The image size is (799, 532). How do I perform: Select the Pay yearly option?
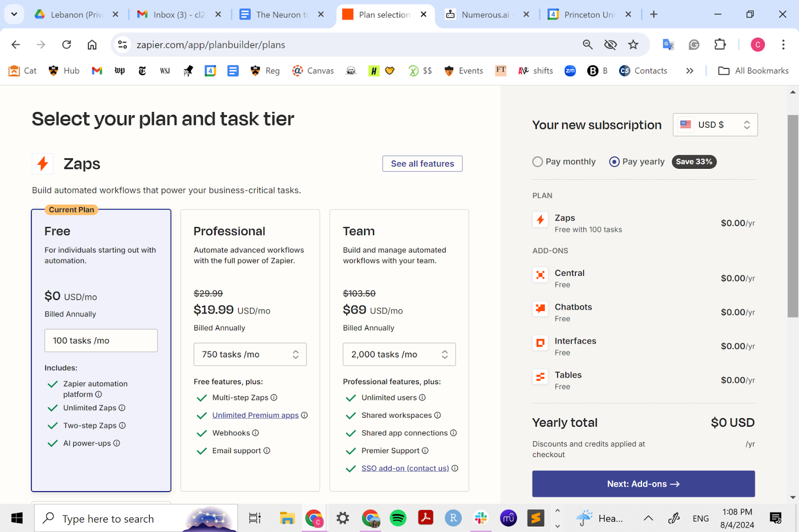click(637, 162)
